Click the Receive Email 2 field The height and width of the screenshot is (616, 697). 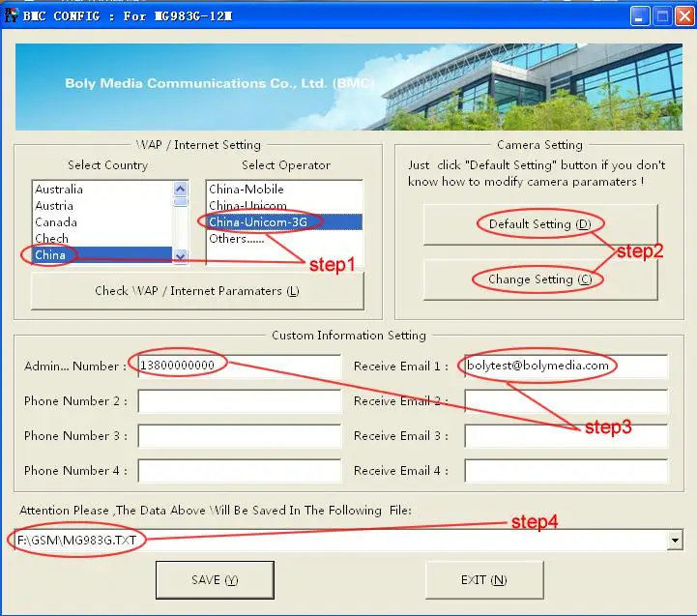pyautogui.click(x=566, y=400)
